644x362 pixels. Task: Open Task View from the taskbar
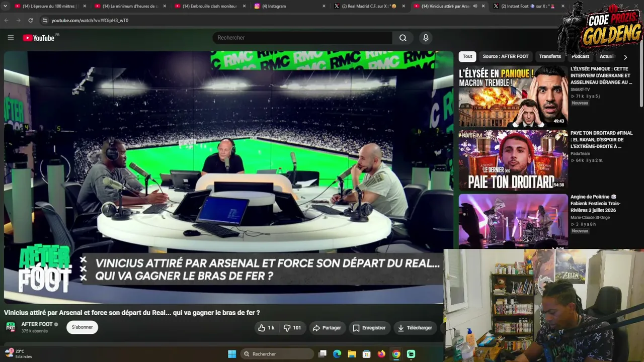coord(323,354)
